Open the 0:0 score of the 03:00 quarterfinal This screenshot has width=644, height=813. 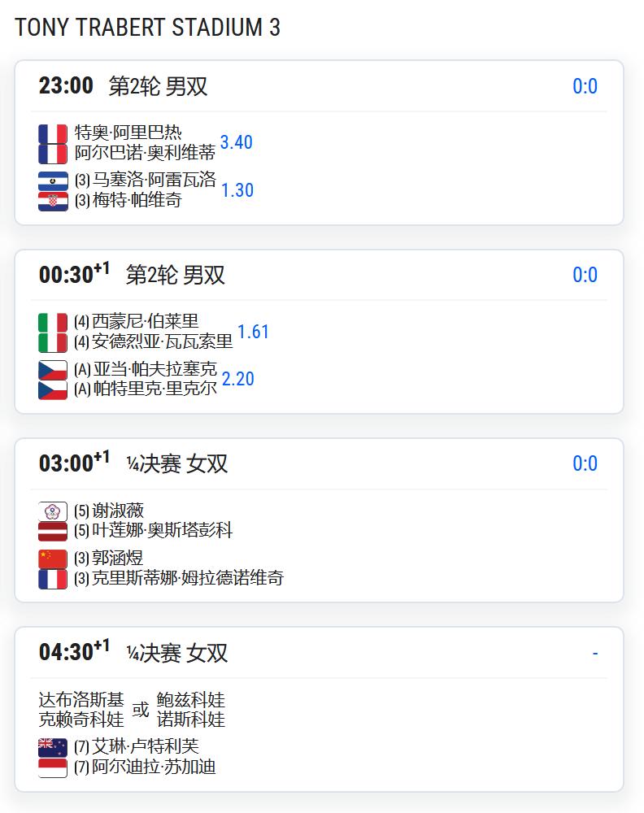tap(585, 463)
